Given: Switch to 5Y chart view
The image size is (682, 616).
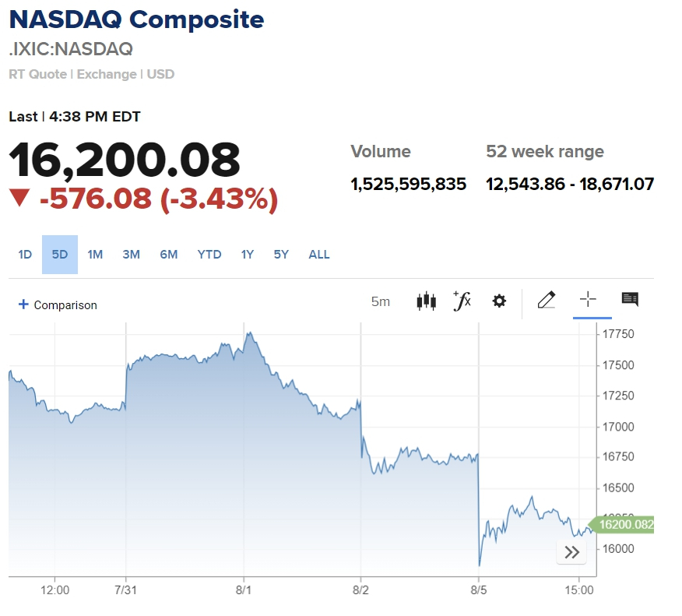Looking at the screenshot, I should (281, 255).
